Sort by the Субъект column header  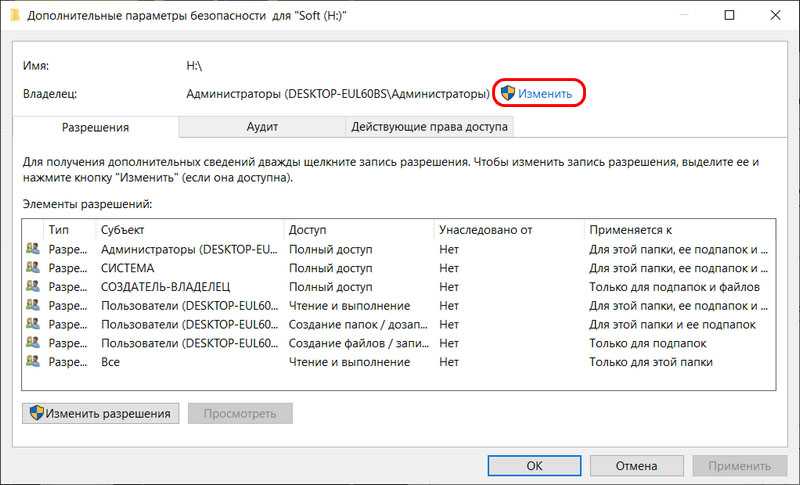tap(189, 230)
